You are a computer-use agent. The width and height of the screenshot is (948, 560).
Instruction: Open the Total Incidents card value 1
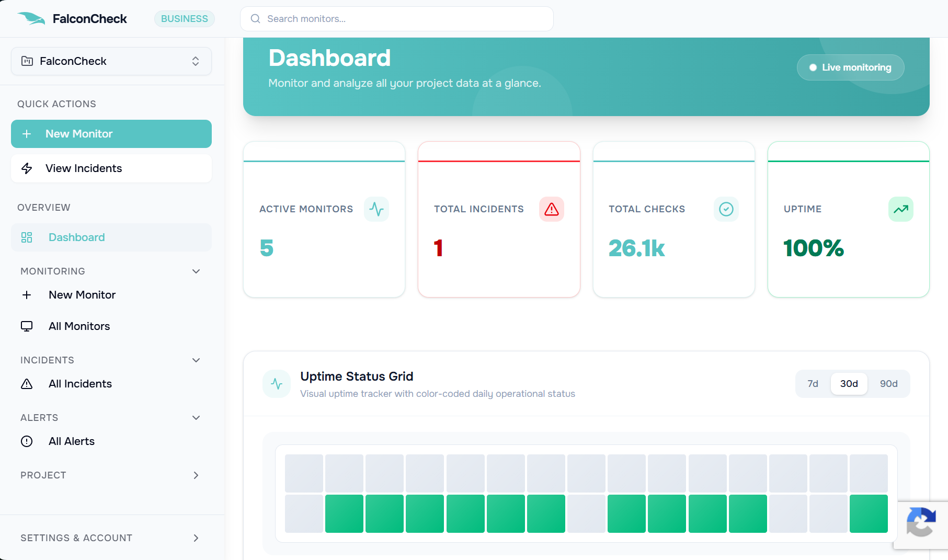[439, 248]
